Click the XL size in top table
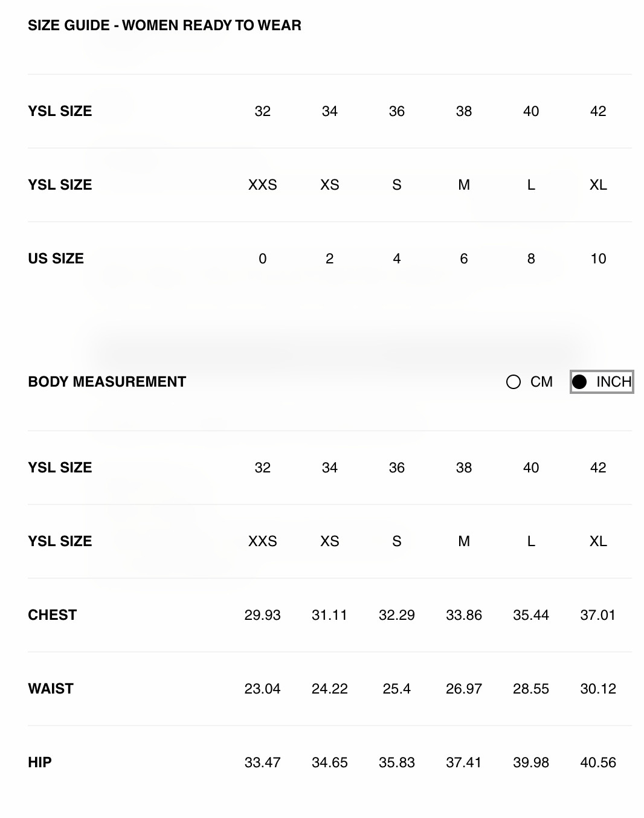Screen dimensions: 644x818 click(598, 185)
